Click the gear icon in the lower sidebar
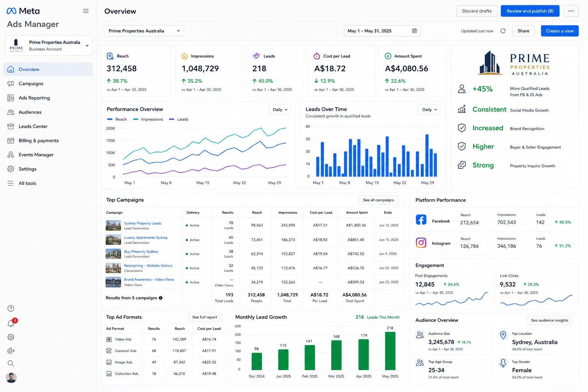 click(11, 337)
